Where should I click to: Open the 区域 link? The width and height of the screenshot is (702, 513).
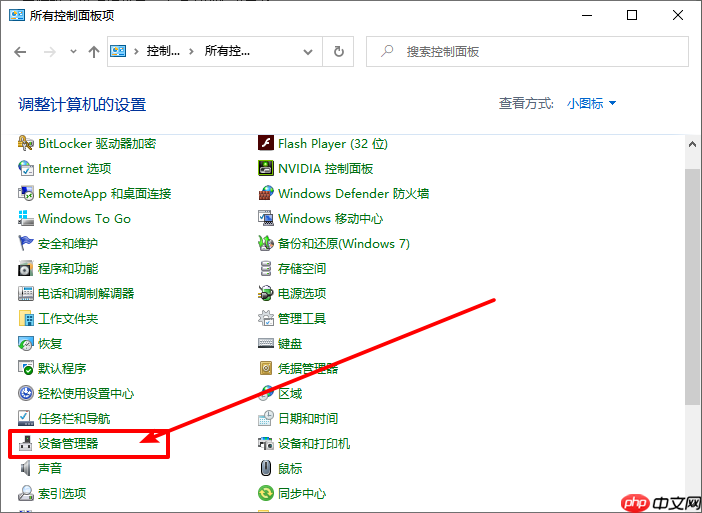[290, 394]
